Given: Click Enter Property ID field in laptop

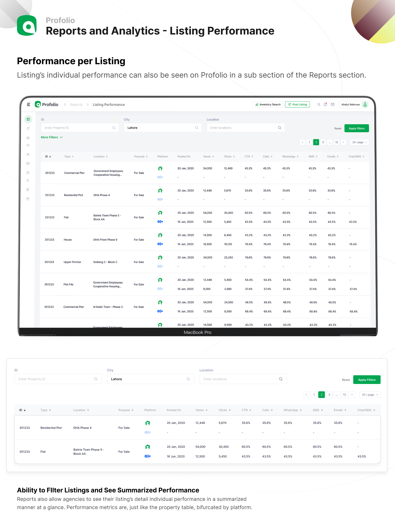Looking at the screenshot, I should click(x=80, y=127).
